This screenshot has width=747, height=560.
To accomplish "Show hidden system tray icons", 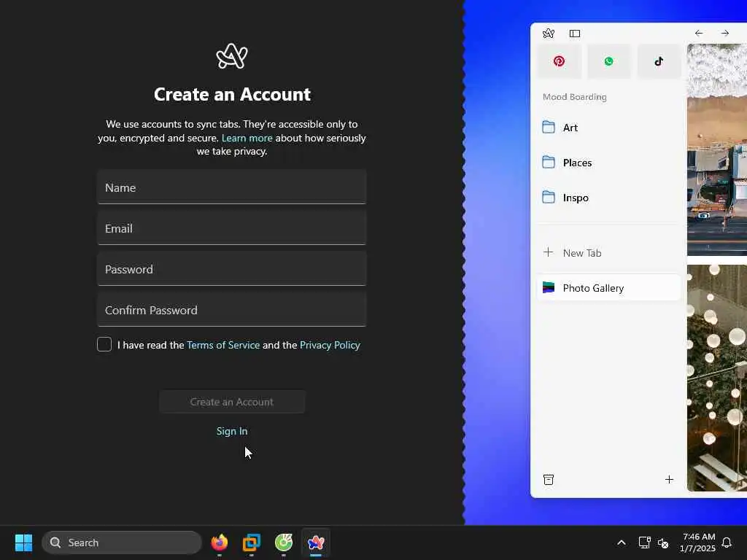I will pyautogui.click(x=622, y=542).
